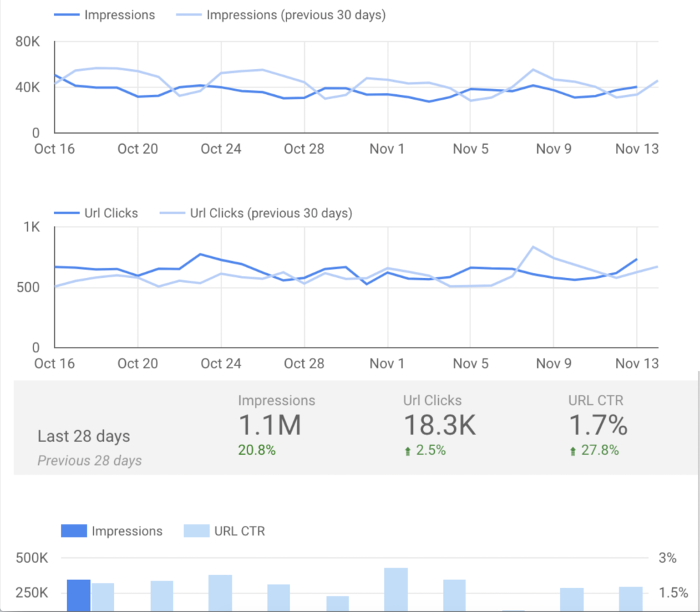Click the 20.8% change under Impressions
The image size is (700, 612).
point(257,450)
